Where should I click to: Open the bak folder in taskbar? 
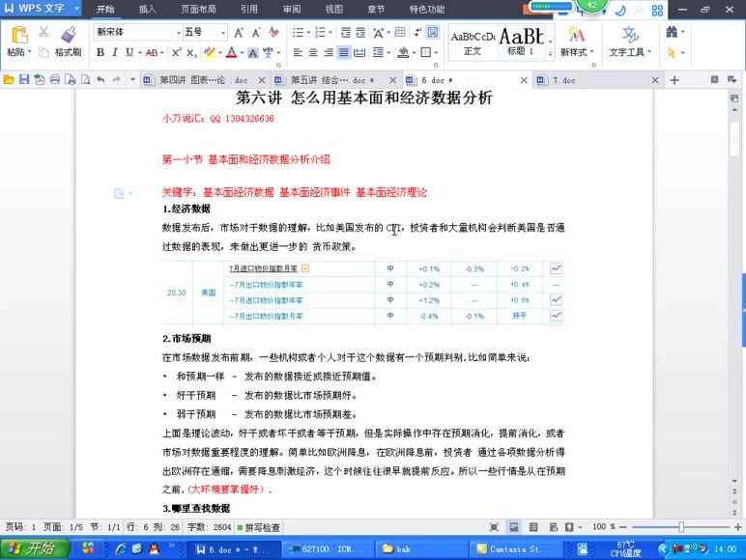(x=419, y=549)
